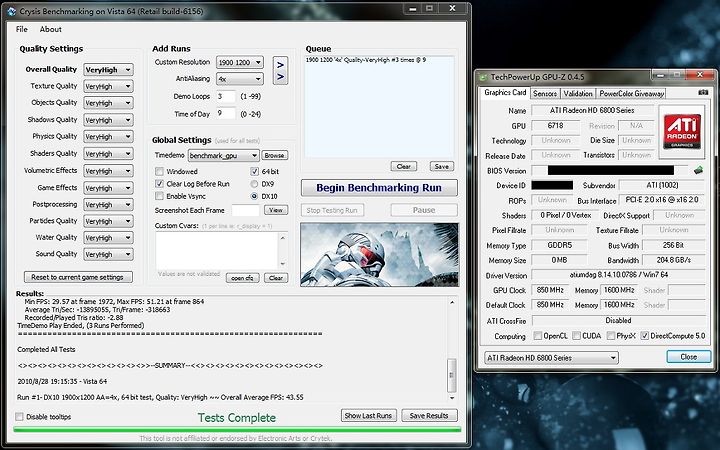Viewport: 720px width, 450px height.
Task: Open the Objects Quality dropdown
Action: click(x=108, y=103)
